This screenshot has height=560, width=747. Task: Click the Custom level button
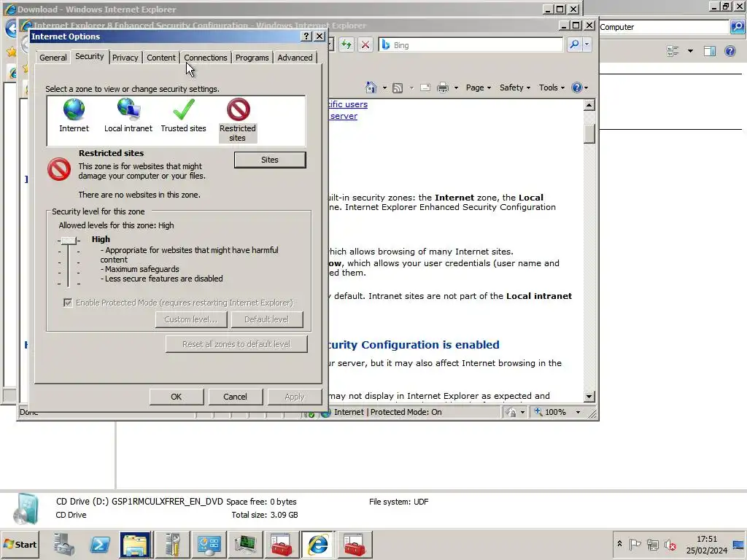[191, 319]
